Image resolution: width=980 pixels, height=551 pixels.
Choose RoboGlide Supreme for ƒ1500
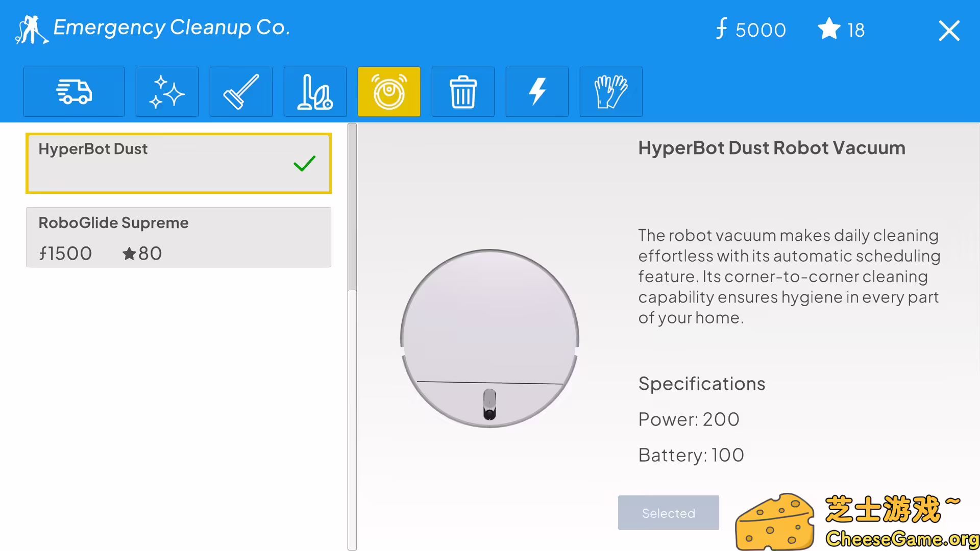pos(179,237)
